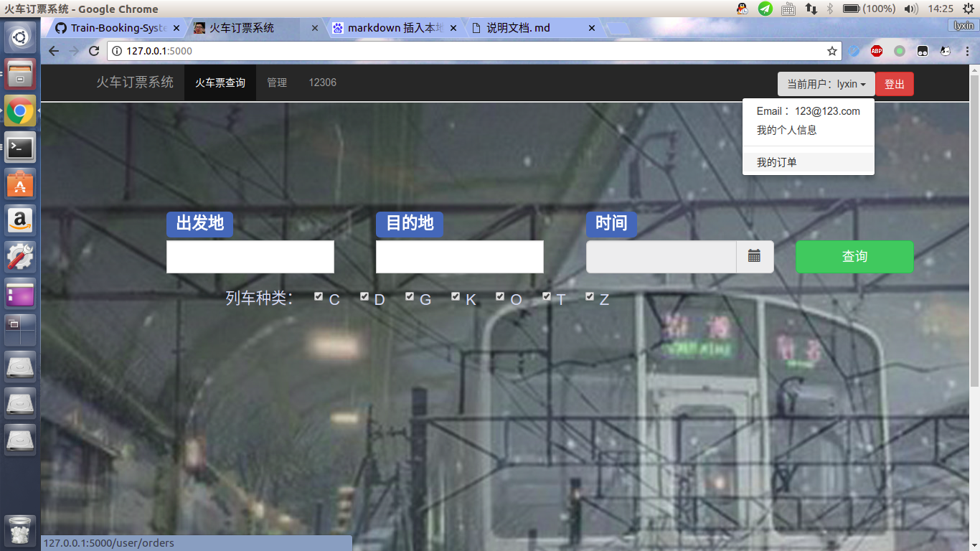Viewport: 980px width, 551px height.
Task: Click the 出发地 departure input field
Action: [x=250, y=257]
